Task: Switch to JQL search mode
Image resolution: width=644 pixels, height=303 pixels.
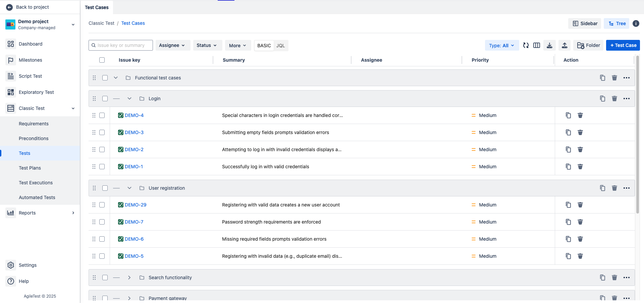Action: tap(280, 46)
